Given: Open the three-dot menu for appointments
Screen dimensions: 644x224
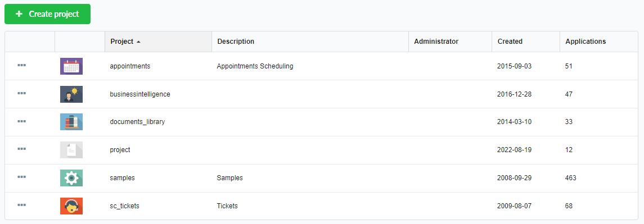Looking at the screenshot, I should 22,65.
